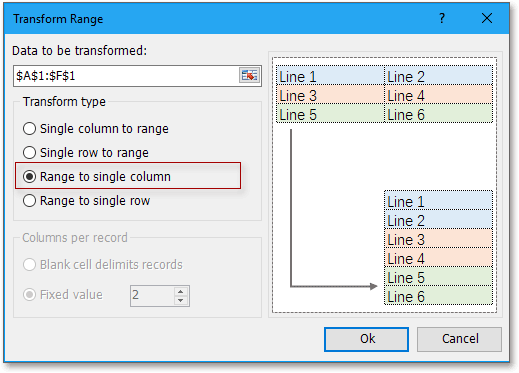Decrease the Fixed value spinner down arrow
The width and height of the screenshot is (519, 373).
[181, 300]
